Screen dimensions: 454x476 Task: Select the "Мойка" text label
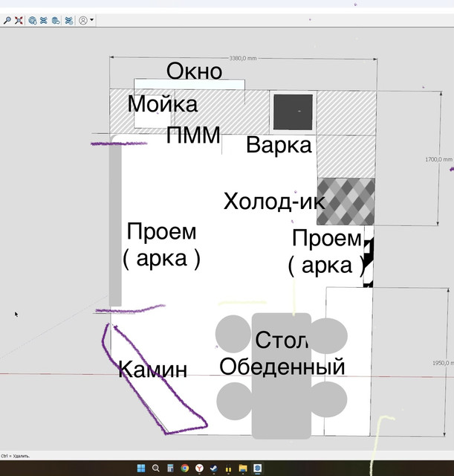point(163,103)
